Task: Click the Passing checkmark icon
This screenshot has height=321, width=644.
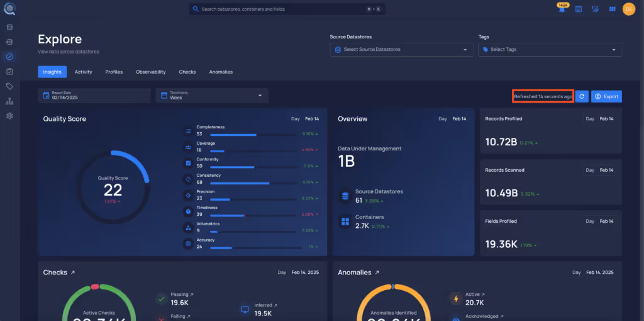Action: coord(162,299)
